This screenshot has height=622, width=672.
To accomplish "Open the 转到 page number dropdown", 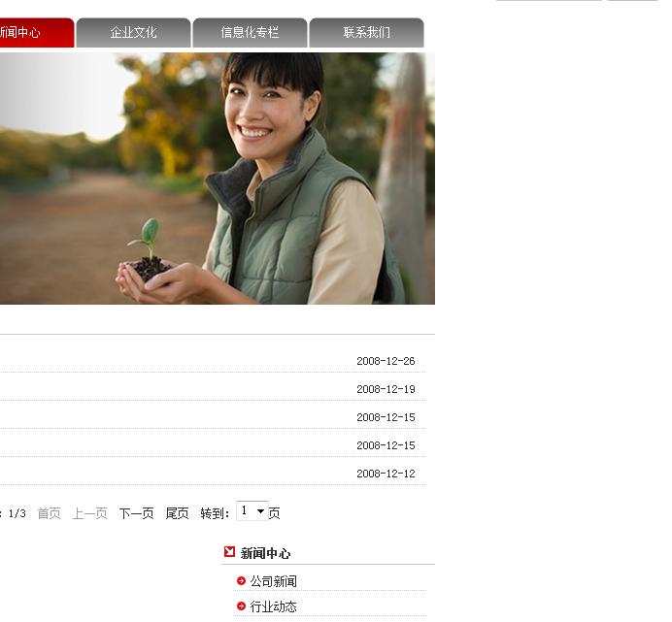I will point(252,511).
